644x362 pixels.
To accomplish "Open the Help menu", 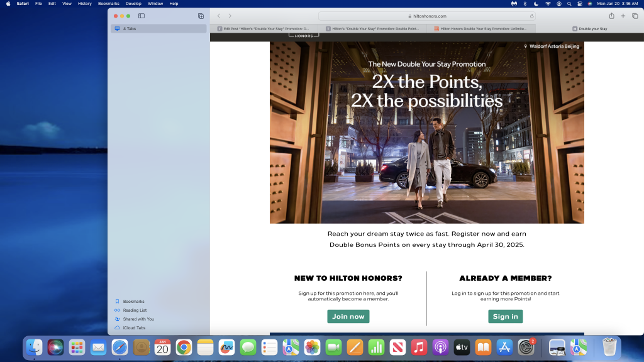I will 174,4.
